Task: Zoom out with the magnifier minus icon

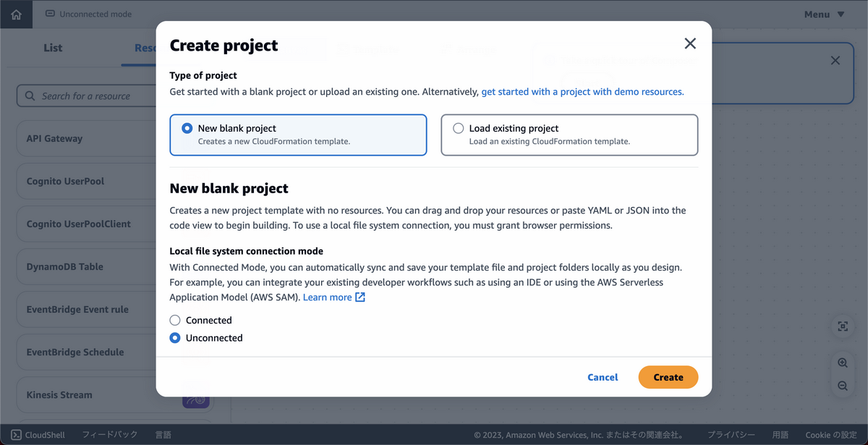Action: (843, 386)
